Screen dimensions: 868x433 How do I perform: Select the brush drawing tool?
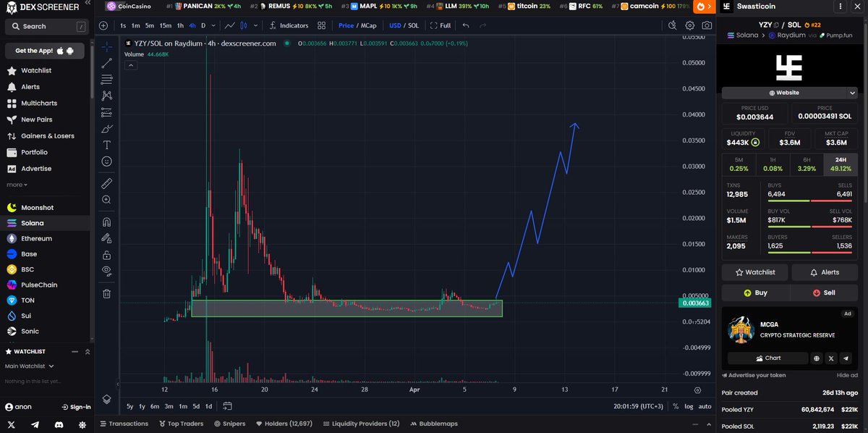(x=107, y=128)
